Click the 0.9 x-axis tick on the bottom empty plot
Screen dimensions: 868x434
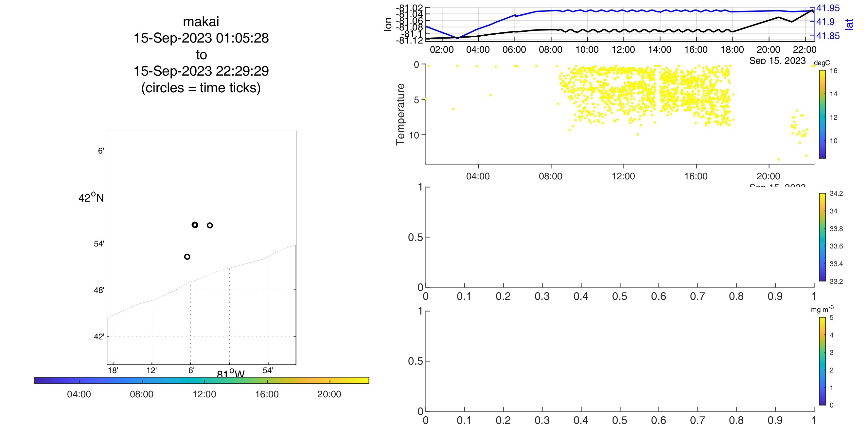(x=775, y=421)
